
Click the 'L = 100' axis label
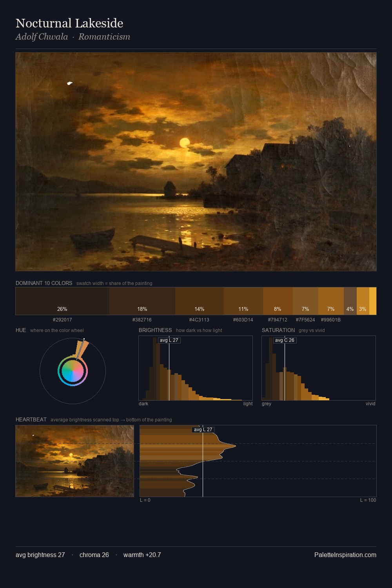point(368,500)
